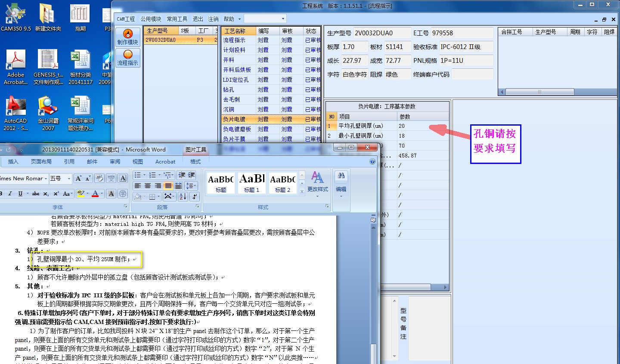Image resolution: width=620 pixels, height=364 pixels.
Task: Open 字体 dialog launcher
Action: 126,207
